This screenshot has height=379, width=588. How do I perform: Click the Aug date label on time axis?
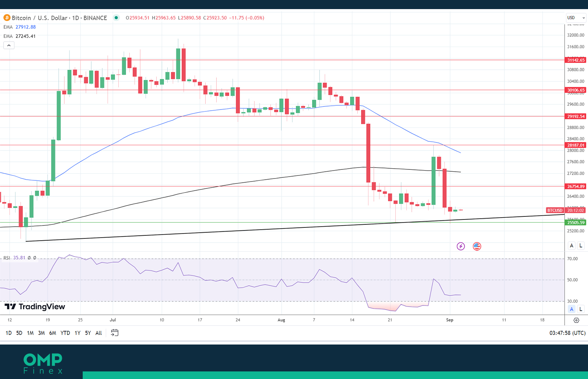281,320
